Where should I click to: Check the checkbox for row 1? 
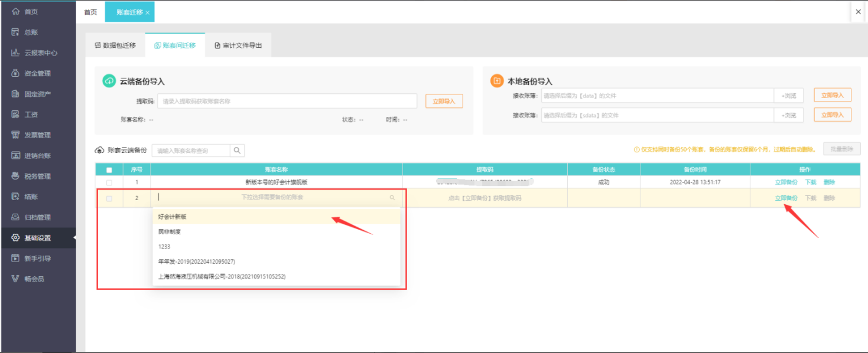point(109,182)
